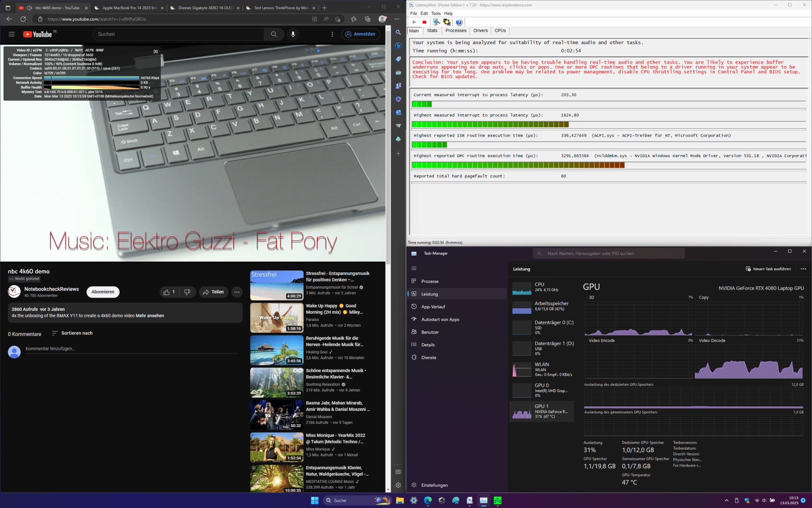Switch to the Drivers tab in LatencyMon
The image size is (812, 508).
click(480, 30)
